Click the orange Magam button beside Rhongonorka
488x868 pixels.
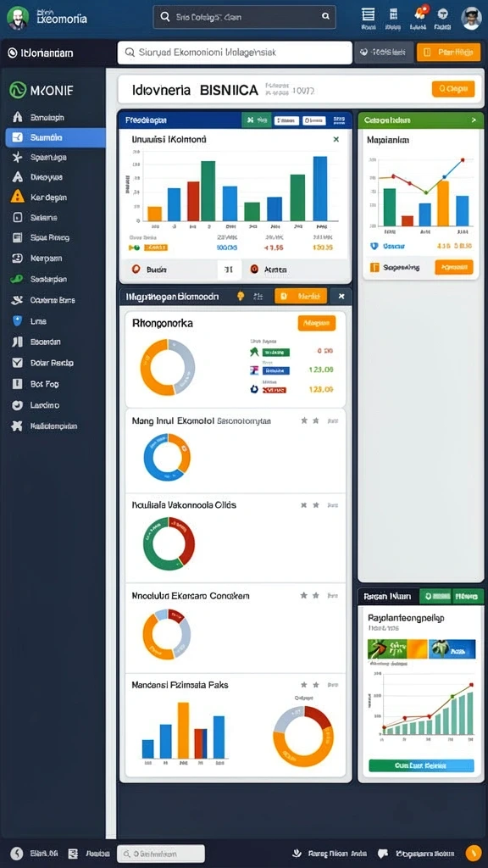[x=317, y=323]
